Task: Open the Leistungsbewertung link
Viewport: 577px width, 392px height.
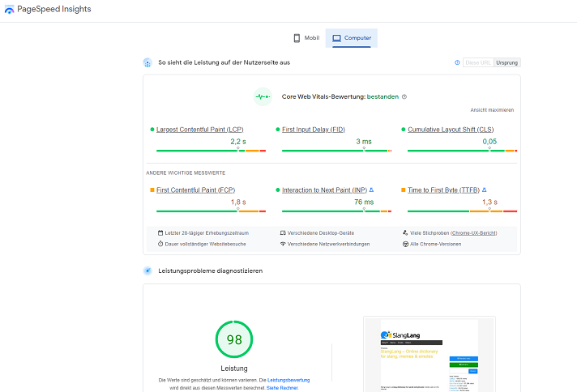Action: pyautogui.click(x=288, y=380)
